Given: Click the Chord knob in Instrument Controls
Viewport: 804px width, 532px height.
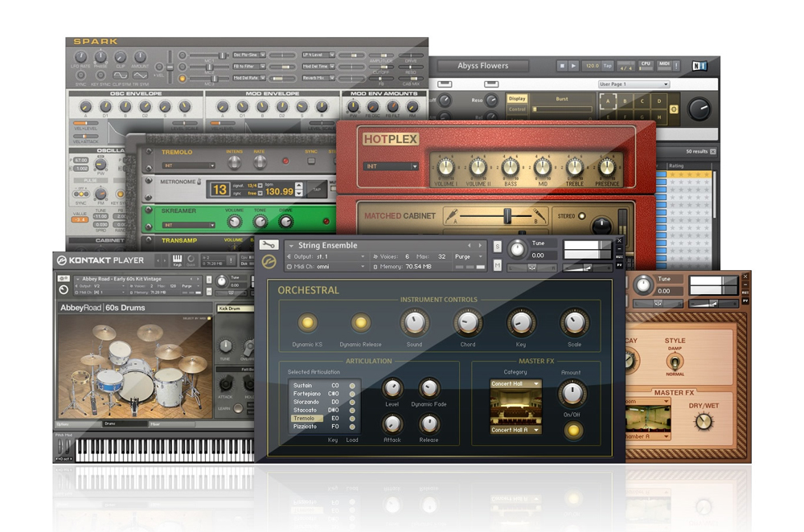Looking at the screenshot, I should (468, 322).
